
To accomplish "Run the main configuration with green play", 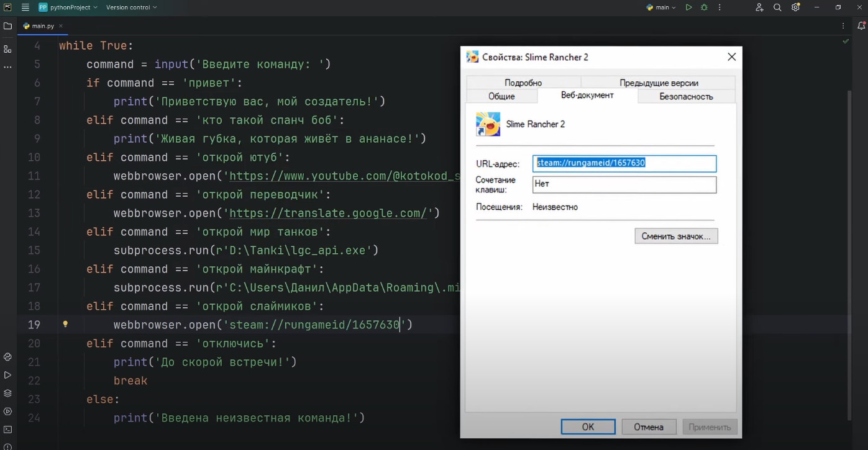I will pos(688,7).
